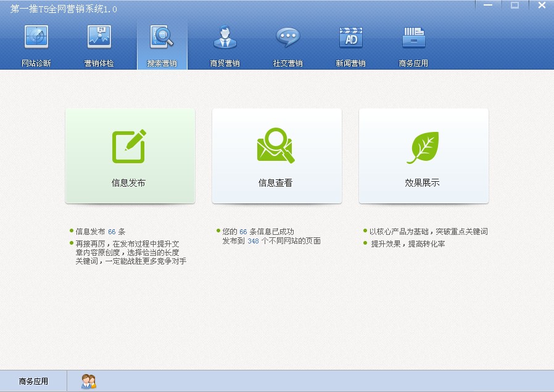The height and width of the screenshot is (392, 554).
Task: Open the 网站诊断 website diagnosis icon
Action: (36, 38)
